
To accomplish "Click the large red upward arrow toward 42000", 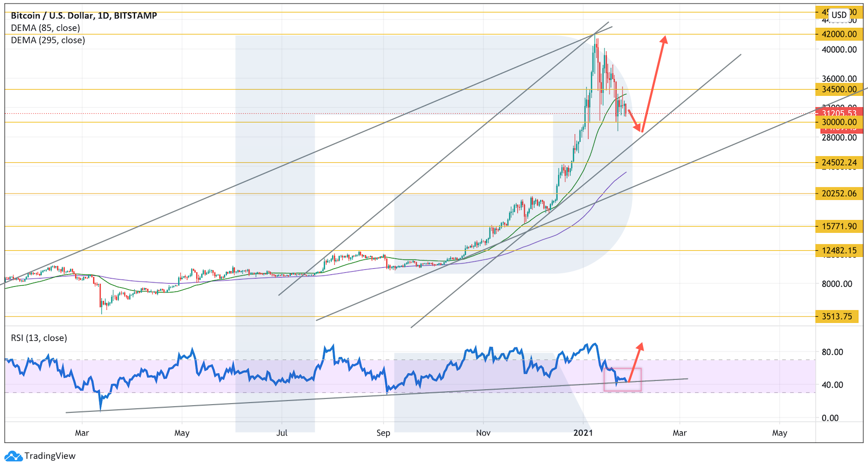I will pos(654,81).
